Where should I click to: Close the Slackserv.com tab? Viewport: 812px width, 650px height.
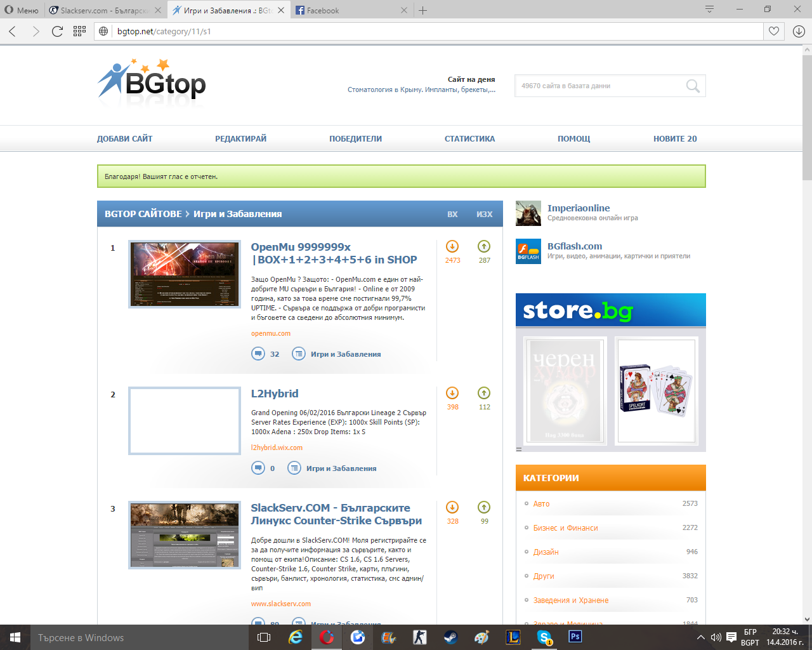(158, 10)
